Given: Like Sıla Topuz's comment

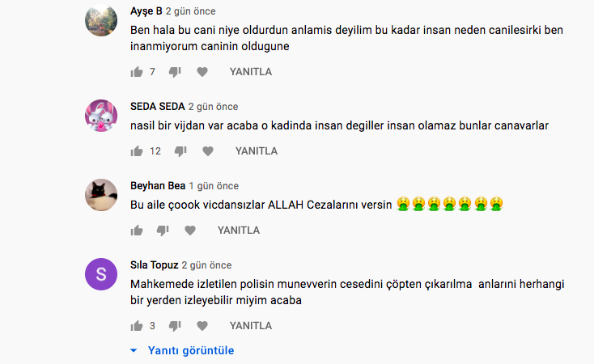Looking at the screenshot, I should tap(137, 326).
